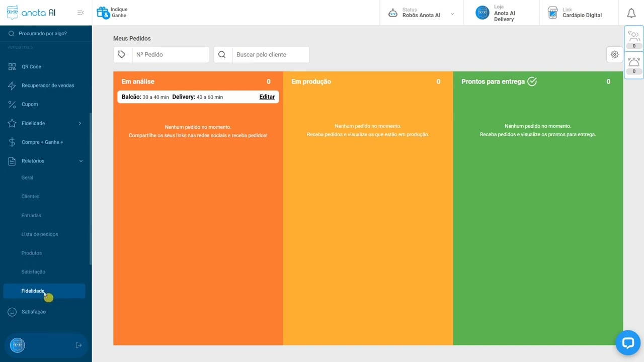Click the QR Code sidebar icon

12,66
